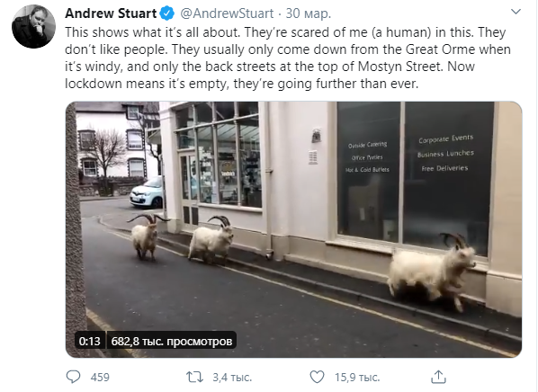Click the 15,9 тыс. likes count
The height and width of the screenshot is (392, 538).
click(x=357, y=378)
